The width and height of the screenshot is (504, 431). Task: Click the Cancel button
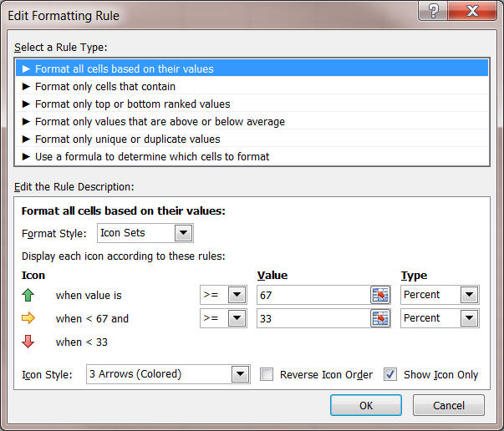click(x=449, y=405)
